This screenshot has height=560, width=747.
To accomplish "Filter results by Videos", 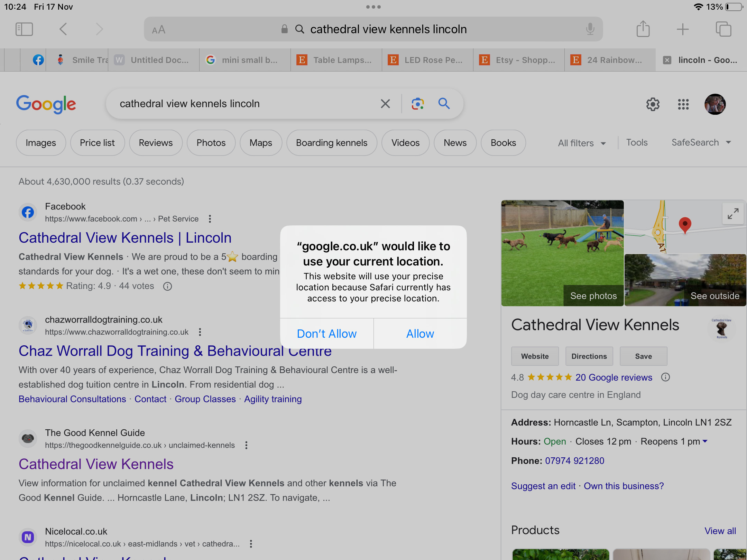I will pos(405,143).
